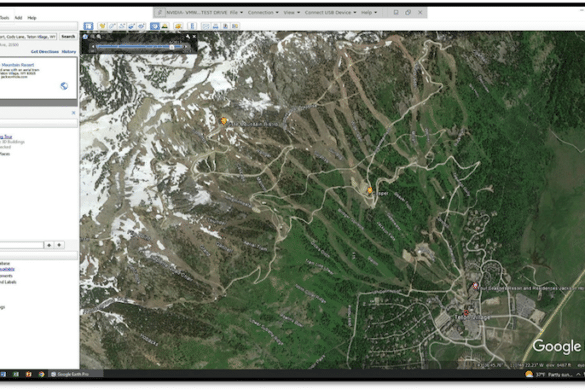Open the planet switcher icon
This screenshot has width=585, height=390.
pos(178,26)
